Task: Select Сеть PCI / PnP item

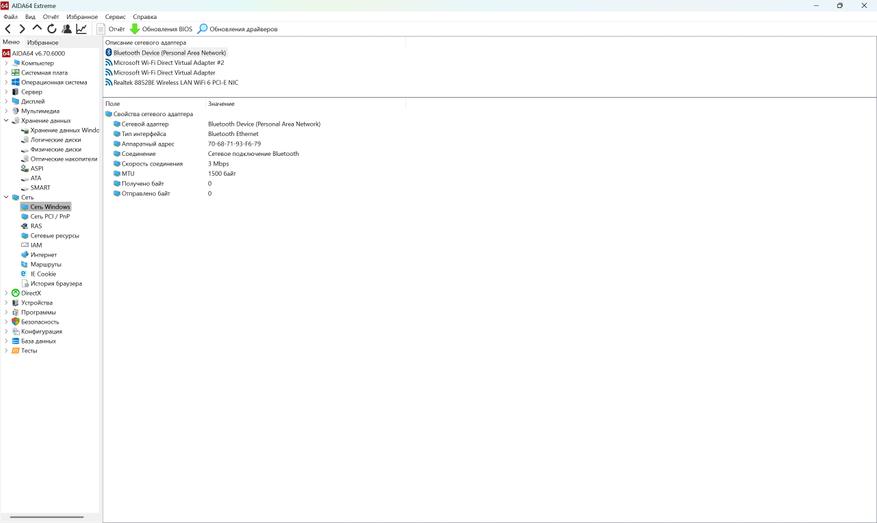Action: tap(45, 216)
